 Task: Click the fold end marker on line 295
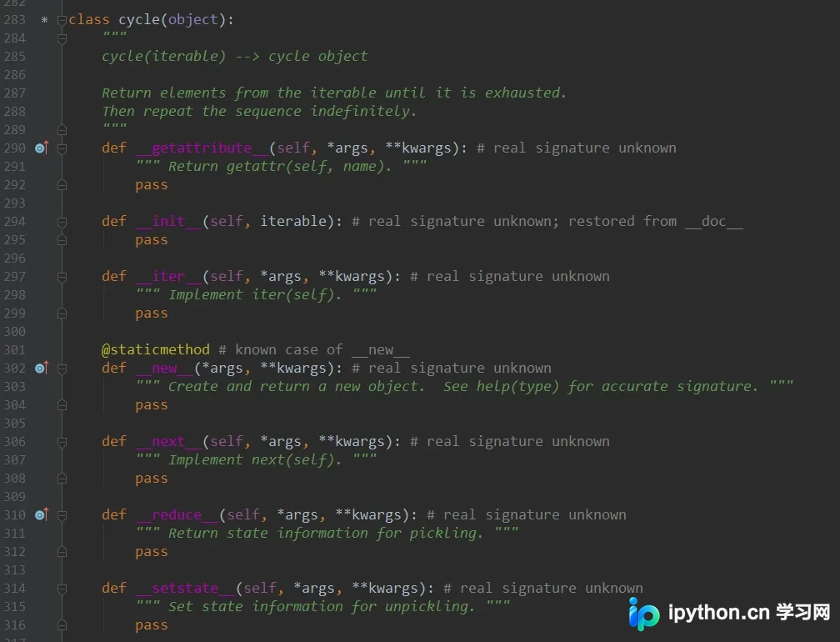coord(62,241)
